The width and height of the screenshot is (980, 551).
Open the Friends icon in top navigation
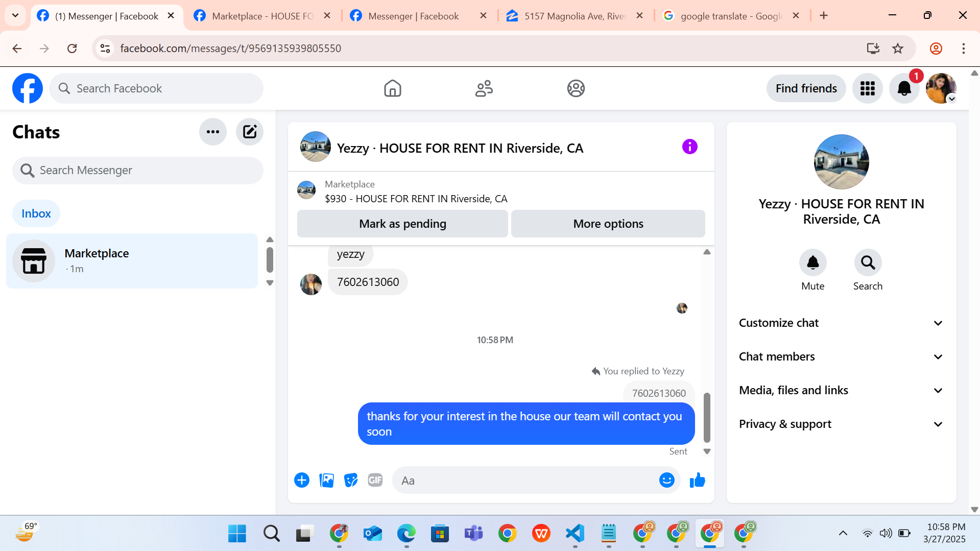coord(484,88)
